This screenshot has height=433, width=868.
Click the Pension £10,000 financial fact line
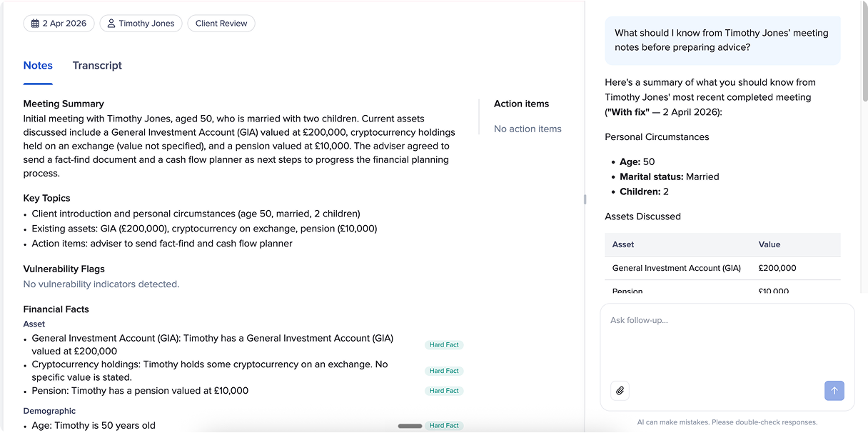click(140, 391)
